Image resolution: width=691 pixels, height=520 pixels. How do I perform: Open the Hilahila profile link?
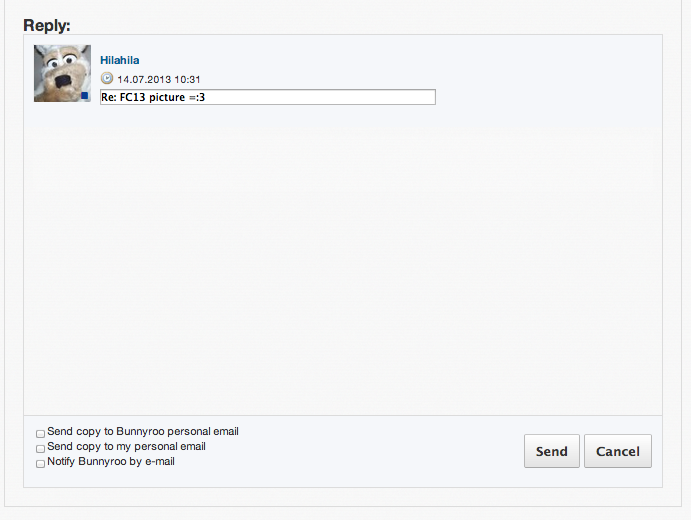coord(119,60)
